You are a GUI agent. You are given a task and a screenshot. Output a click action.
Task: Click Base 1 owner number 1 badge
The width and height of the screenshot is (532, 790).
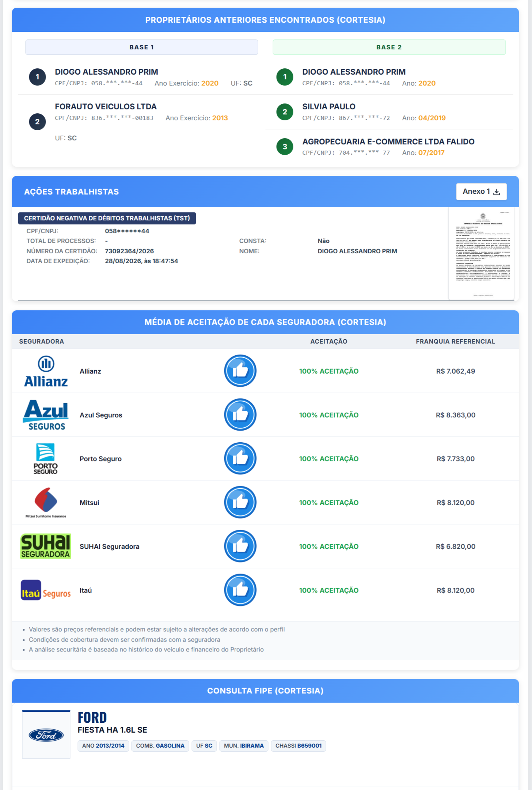coord(37,77)
